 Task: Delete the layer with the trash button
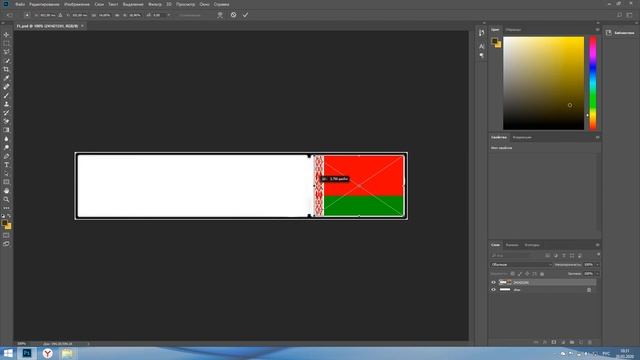point(590,342)
